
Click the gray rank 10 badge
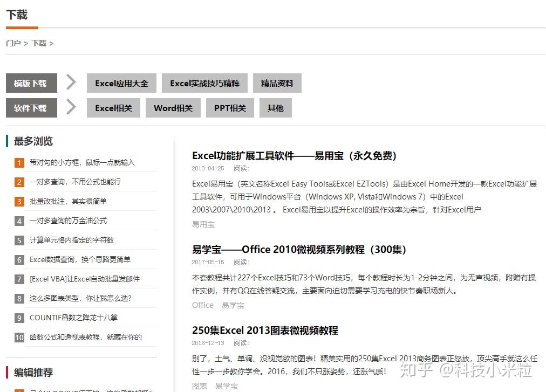point(19,338)
